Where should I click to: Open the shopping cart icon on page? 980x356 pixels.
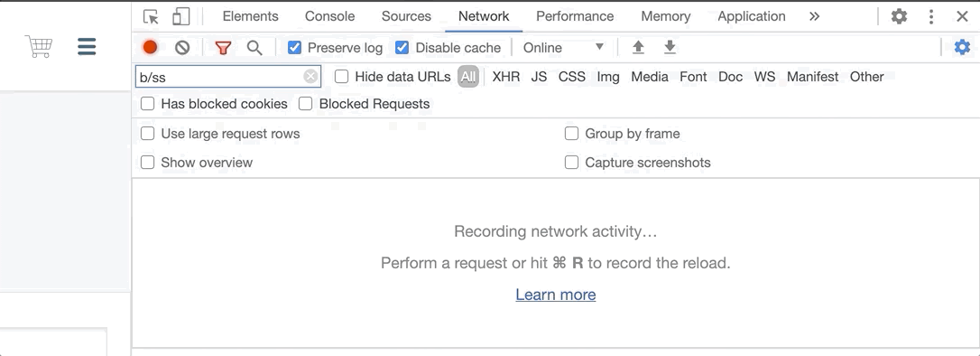click(39, 46)
